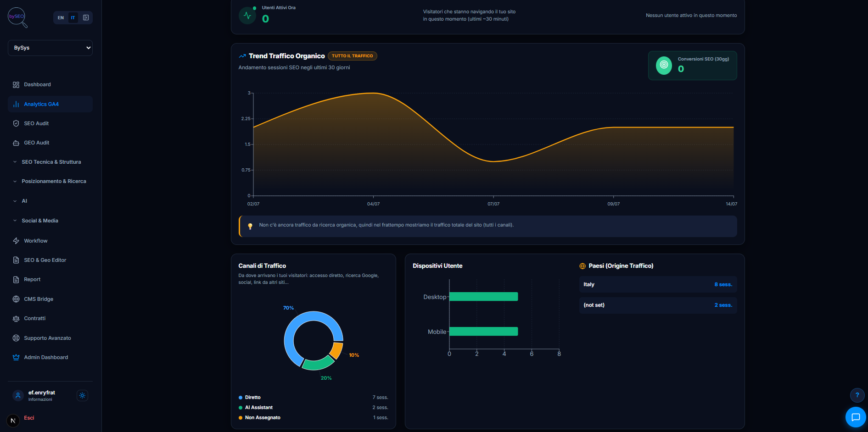
Task: Click the SEO & Geo Editor document icon
Action: coord(16,260)
